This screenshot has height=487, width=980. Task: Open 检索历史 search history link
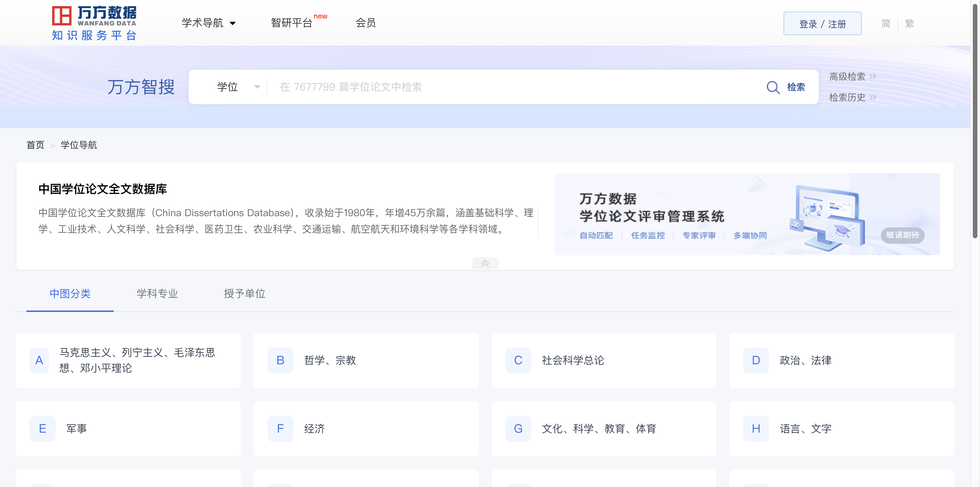tap(852, 97)
